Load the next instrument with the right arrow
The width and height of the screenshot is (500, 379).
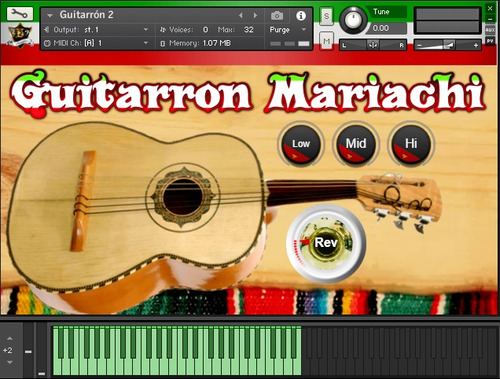pos(255,15)
